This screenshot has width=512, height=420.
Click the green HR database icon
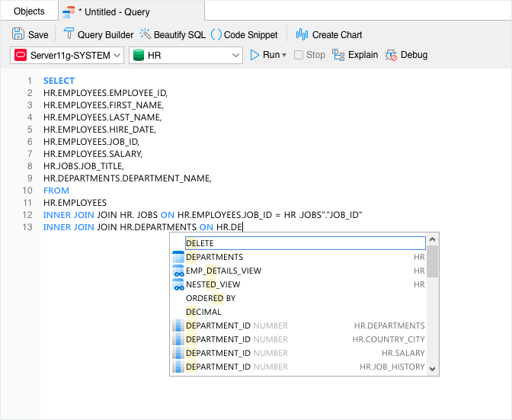click(x=139, y=55)
